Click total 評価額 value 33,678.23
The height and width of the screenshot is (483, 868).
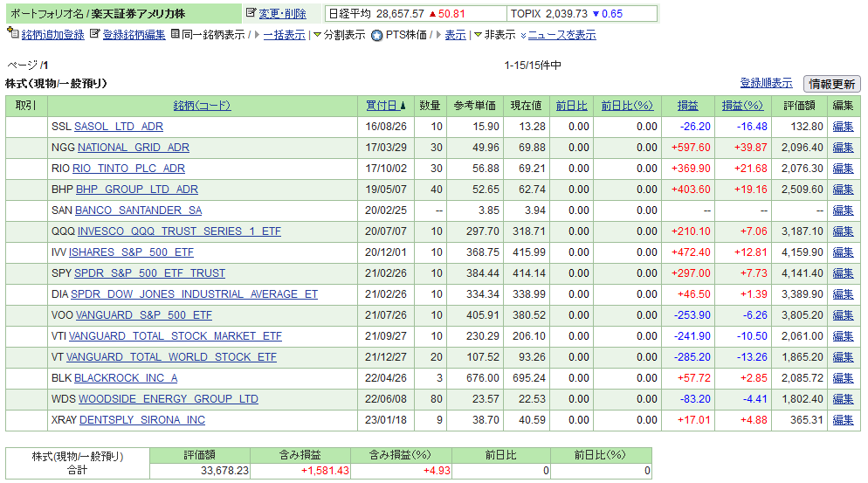pos(224,471)
